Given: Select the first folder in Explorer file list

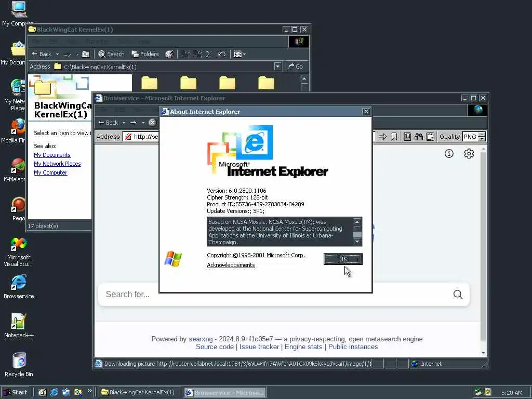Looking at the screenshot, I should click(x=149, y=83).
